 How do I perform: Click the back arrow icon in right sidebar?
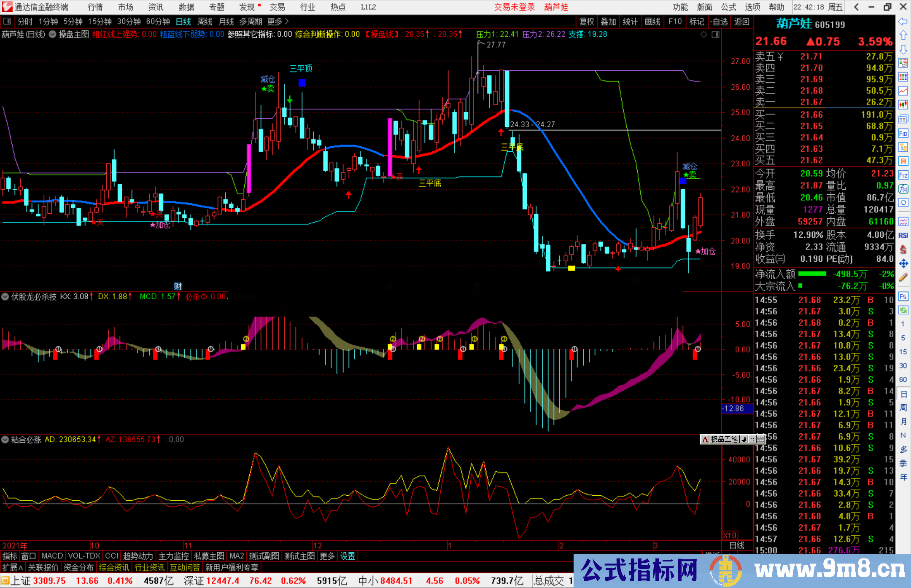click(x=903, y=21)
